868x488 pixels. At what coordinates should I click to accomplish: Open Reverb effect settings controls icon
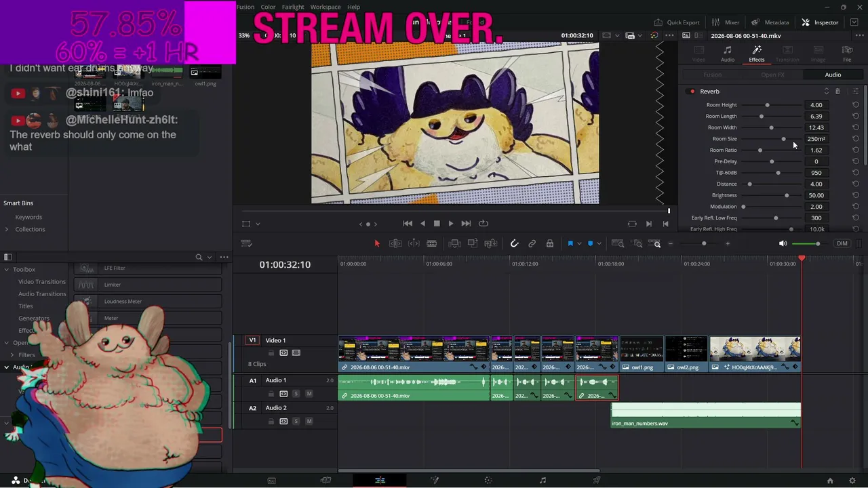coord(856,91)
